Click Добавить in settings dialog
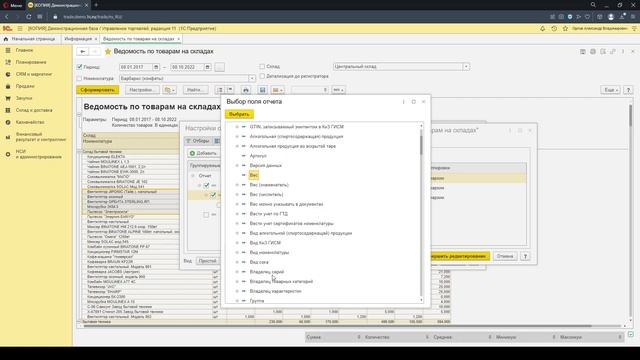The image size is (640, 360). [203, 153]
